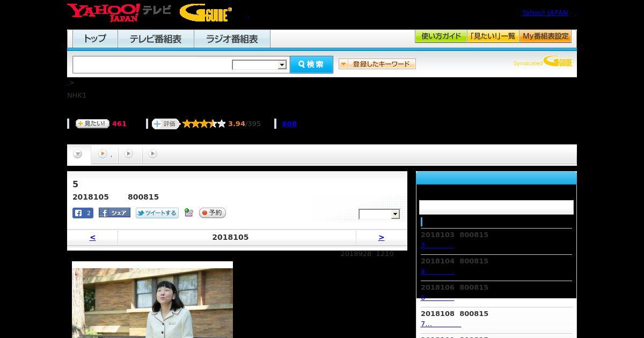
Task: Click the Yahoo! JAPAN link at top right
Action: (x=545, y=13)
